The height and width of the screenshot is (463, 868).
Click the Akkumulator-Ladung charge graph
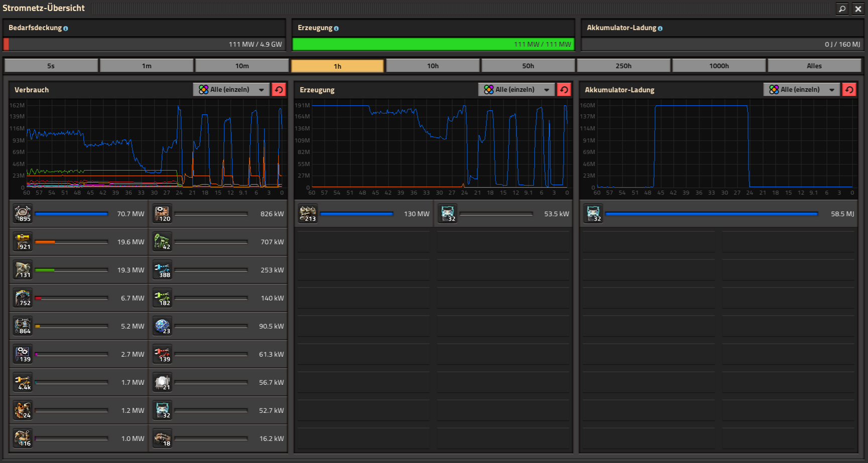[x=718, y=148]
